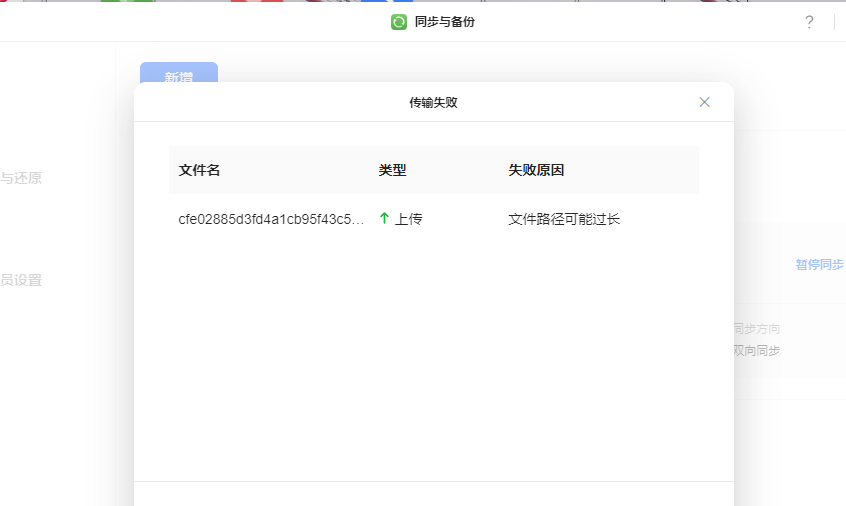Open the 员设置 sidebar item

tap(21, 280)
